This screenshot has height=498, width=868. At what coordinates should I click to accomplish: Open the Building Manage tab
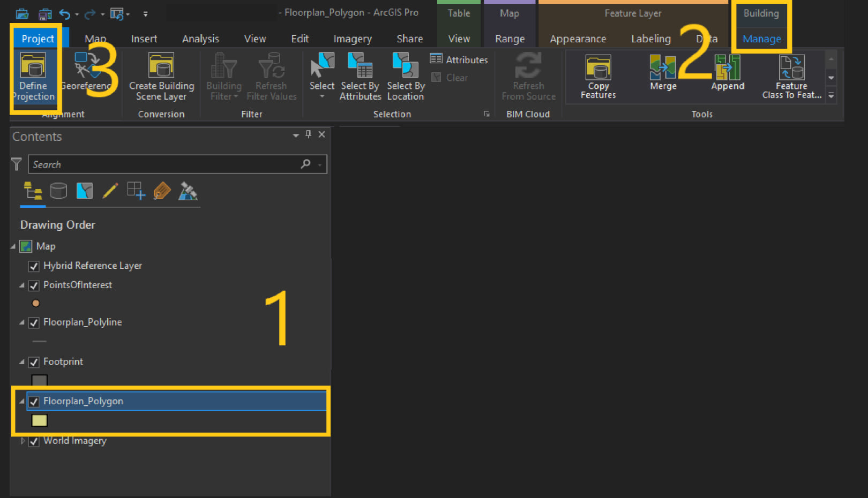[x=761, y=38]
